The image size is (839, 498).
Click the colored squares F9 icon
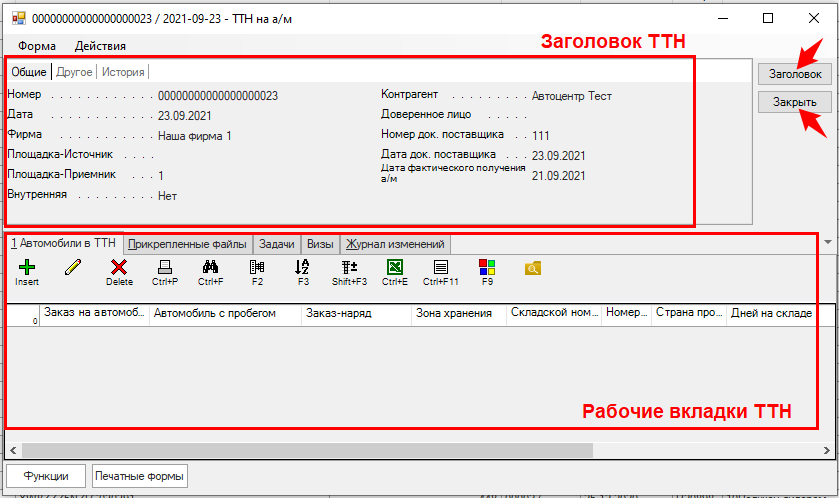pos(487,267)
